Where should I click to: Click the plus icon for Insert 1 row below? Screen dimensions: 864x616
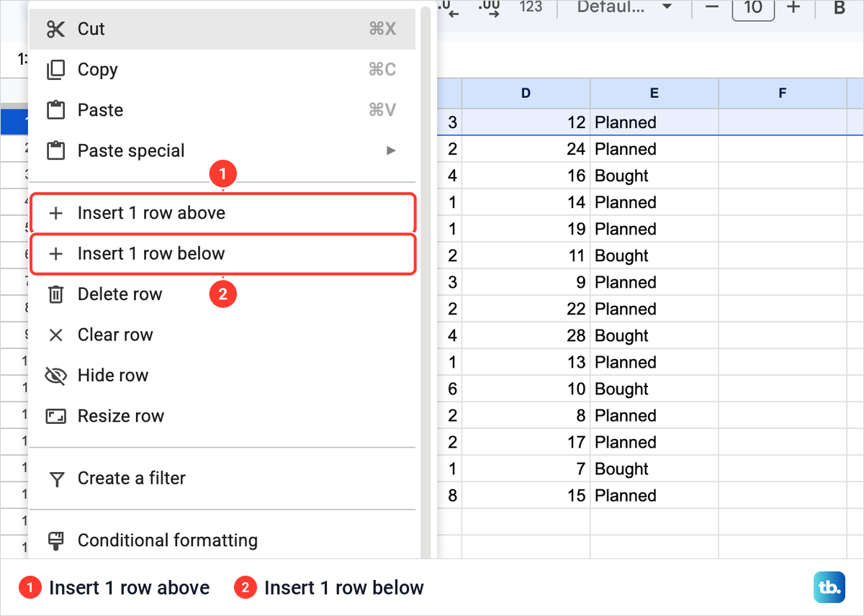55,253
